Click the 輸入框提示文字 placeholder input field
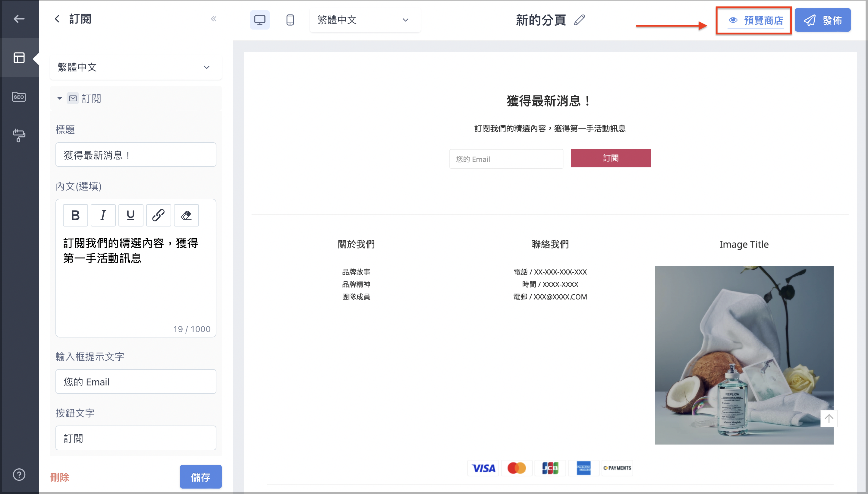 (136, 381)
